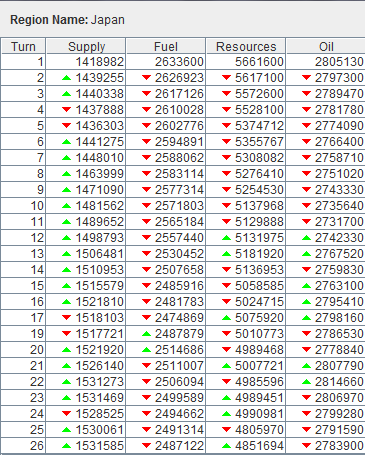The image size is (365, 455).
Task: Click green up arrow beside Resources 5181920
Action: pyautogui.click(x=226, y=254)
